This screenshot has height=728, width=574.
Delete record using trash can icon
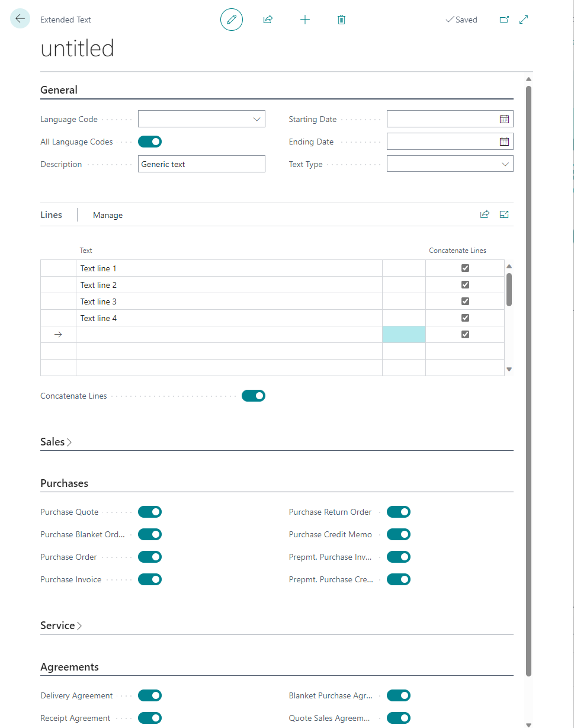(x=341, y=20)
